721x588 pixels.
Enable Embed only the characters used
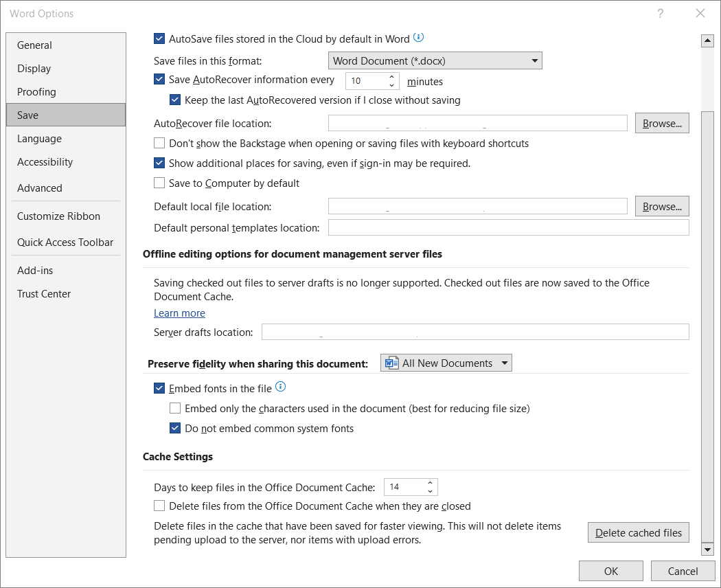[x=175, y=408]
